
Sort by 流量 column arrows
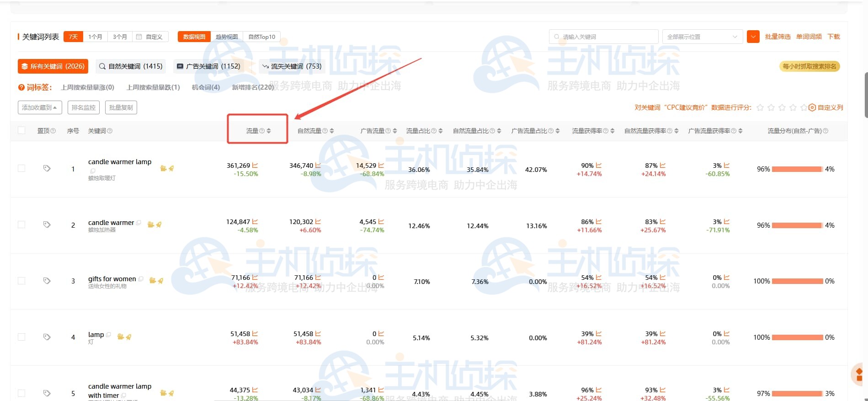269,131
